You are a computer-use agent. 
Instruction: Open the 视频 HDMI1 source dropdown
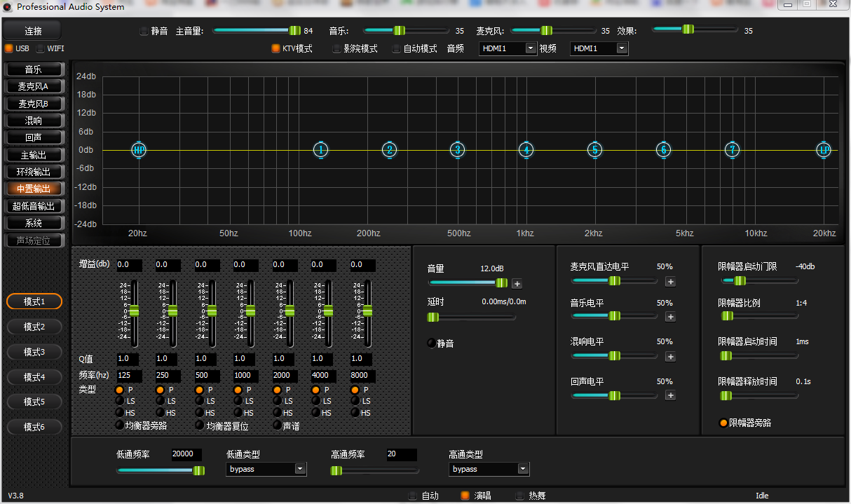tap(599, 48)
